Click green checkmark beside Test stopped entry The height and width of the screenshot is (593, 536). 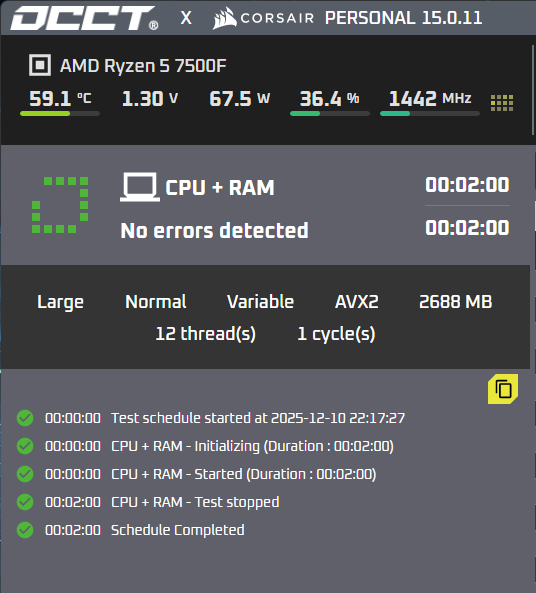pos(25,502)
